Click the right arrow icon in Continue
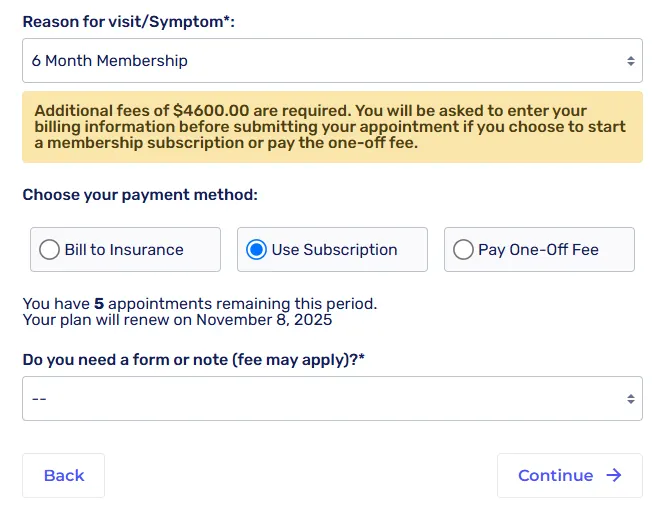The height and width of the screenshot is (517, 667). pyautogui.click(x=614, y=476)
